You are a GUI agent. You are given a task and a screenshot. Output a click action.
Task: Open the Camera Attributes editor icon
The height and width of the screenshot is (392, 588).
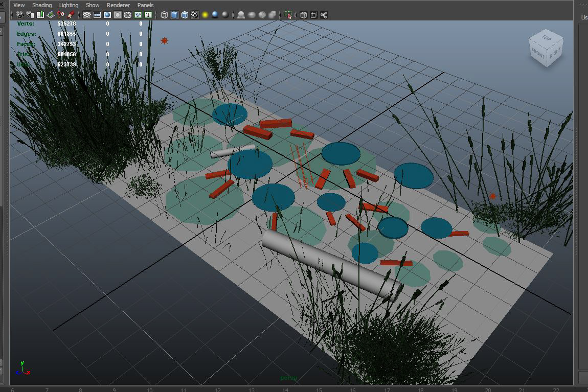30,15
